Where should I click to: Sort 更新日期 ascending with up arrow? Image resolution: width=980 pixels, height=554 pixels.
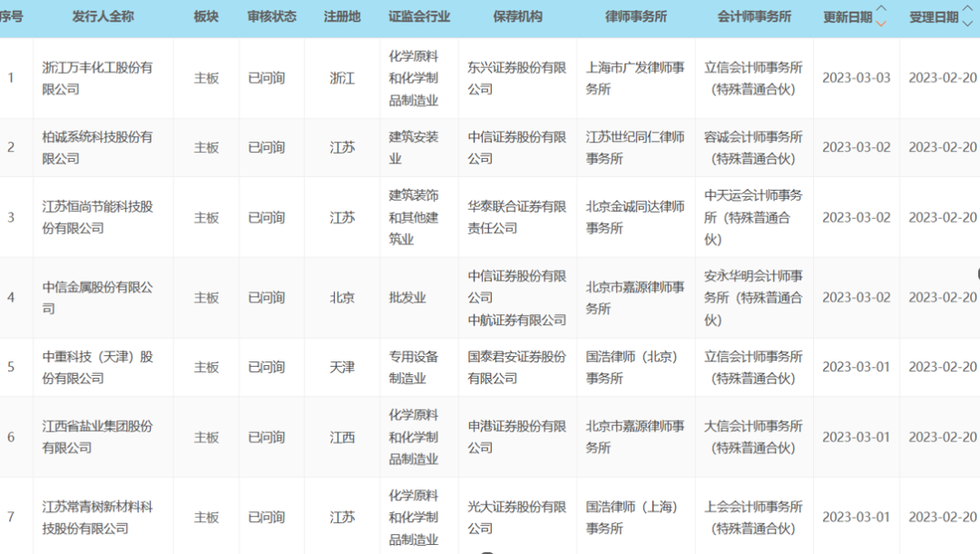(881, 10)
